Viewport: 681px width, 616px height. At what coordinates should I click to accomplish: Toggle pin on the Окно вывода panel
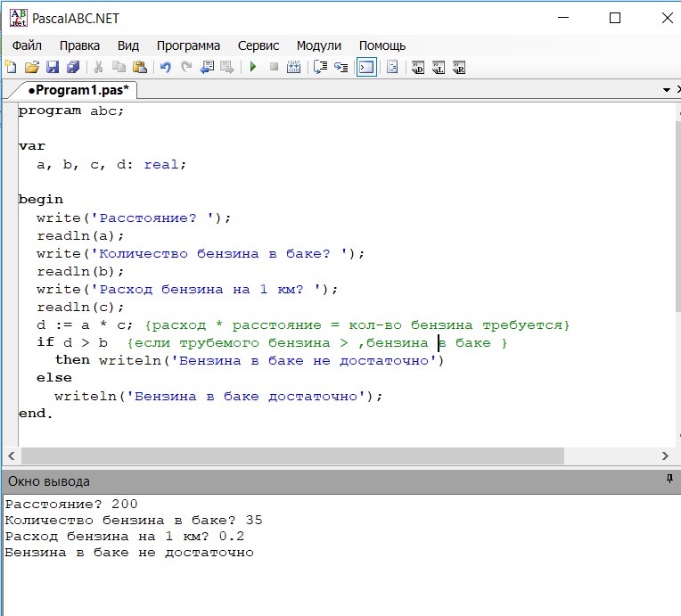pyautogui.click(x=669, y=480)
